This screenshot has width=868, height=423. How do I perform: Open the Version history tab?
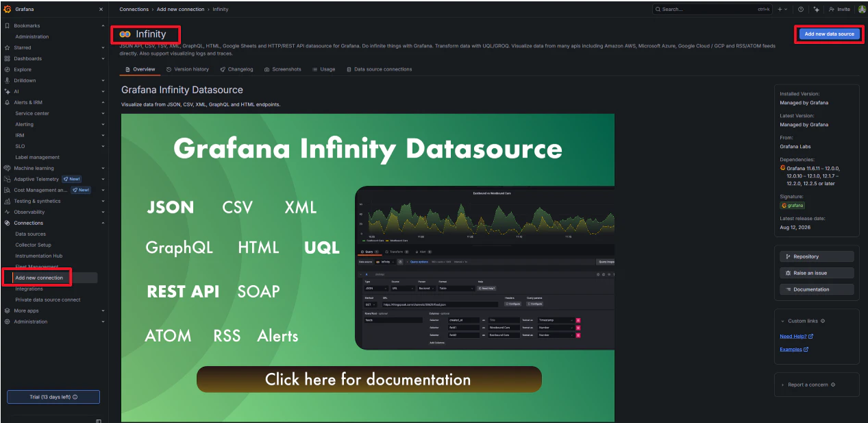point(188,69)
